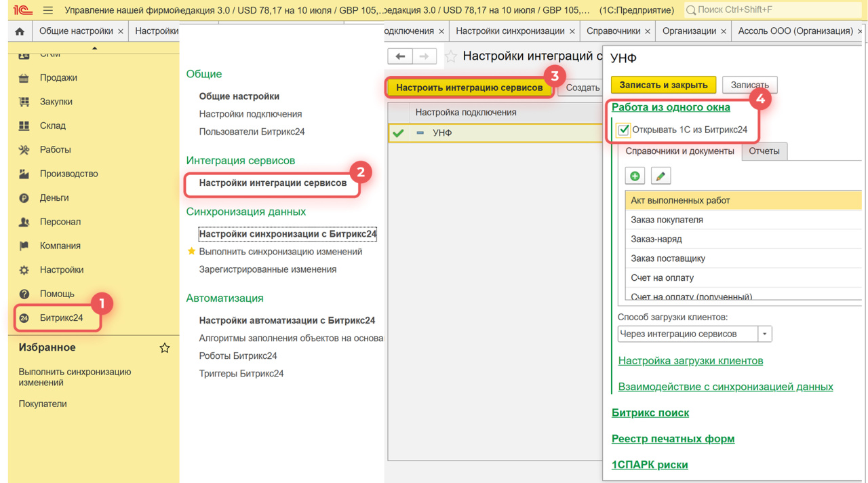This screenshot has height=483, width=868.
Task: Open the Битрикс24 section icon
Action: [24, 318]
